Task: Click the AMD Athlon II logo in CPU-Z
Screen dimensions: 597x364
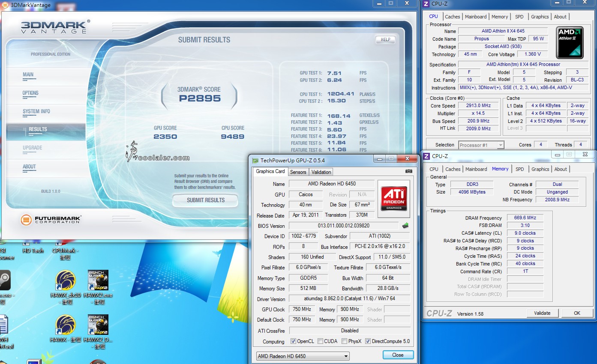Action: 570,43
